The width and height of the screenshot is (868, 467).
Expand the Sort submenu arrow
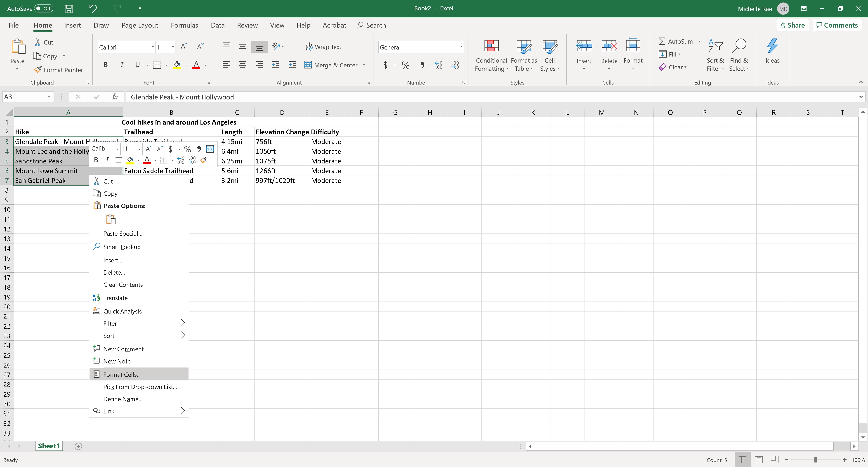(x=183, y=335)
